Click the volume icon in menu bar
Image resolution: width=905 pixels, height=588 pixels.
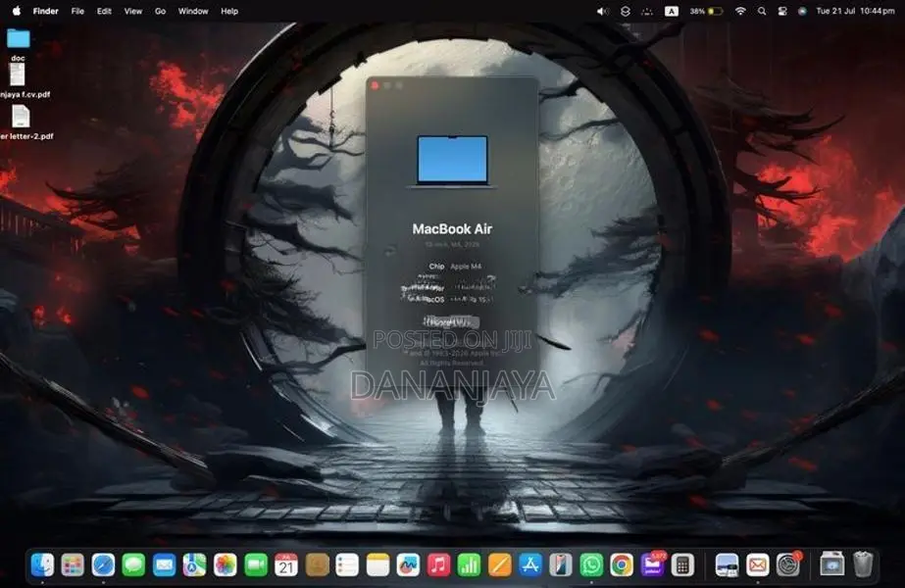point(603,11)
